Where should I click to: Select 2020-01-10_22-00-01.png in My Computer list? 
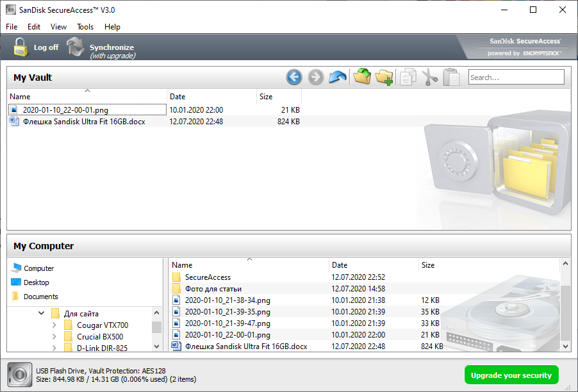pyautogui.click(x=227, y=334)
